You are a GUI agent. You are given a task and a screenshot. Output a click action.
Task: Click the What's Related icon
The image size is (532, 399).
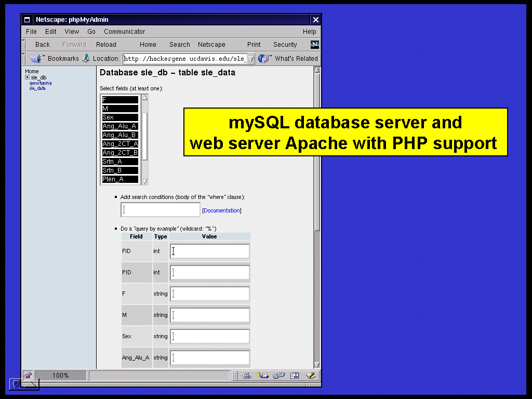click(x=264, y=59)
